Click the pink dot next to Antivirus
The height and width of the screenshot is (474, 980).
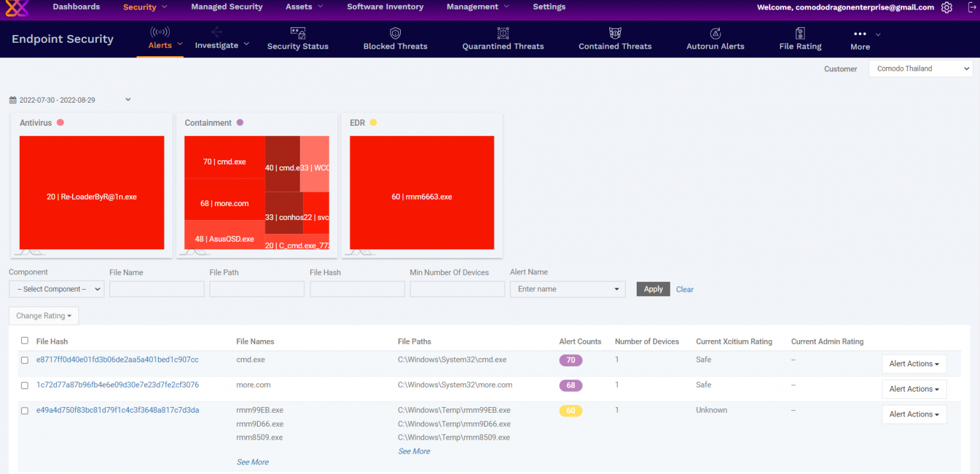point(61,122)
